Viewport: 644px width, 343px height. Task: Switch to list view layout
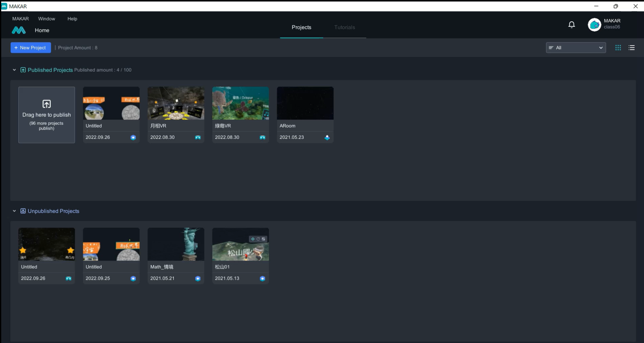coord(631,48)
